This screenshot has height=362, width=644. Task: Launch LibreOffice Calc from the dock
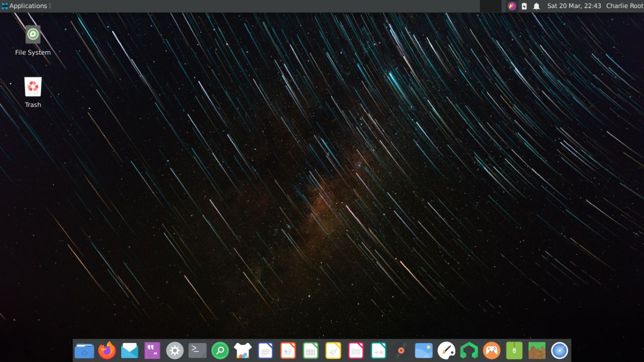[x=311, y=350]
